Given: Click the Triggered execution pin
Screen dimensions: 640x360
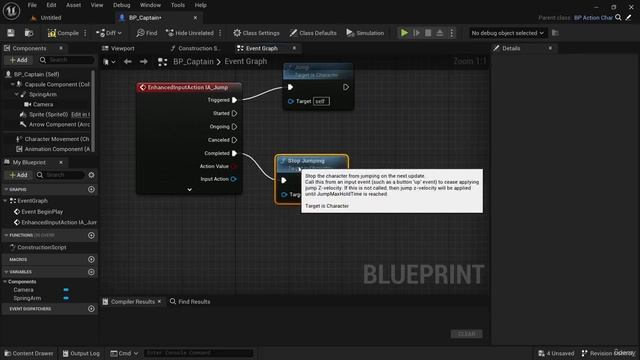Looking at the screenshot, I should coord(234,100).
